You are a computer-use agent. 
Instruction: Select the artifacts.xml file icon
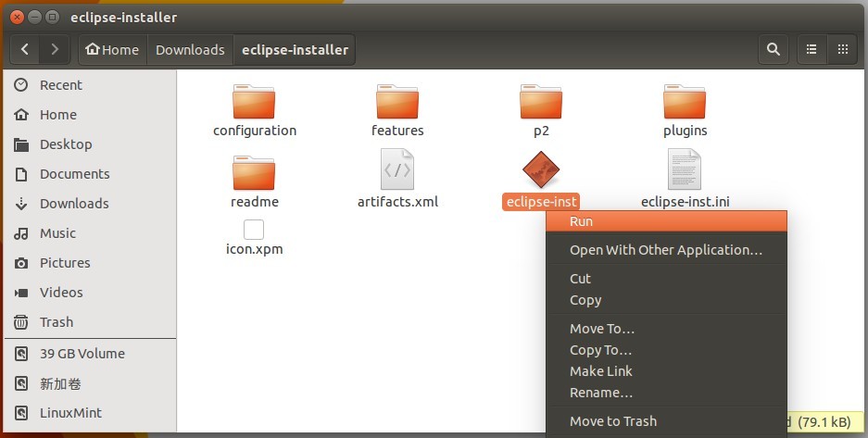click(397, 169)
